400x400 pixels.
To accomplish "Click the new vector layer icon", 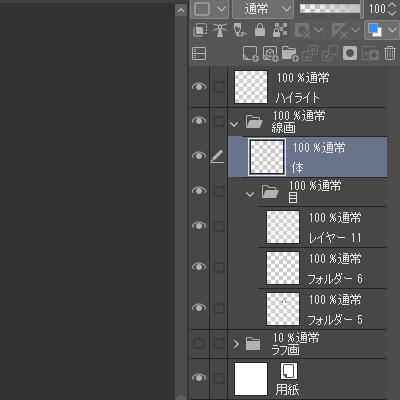I will (270, 54).
